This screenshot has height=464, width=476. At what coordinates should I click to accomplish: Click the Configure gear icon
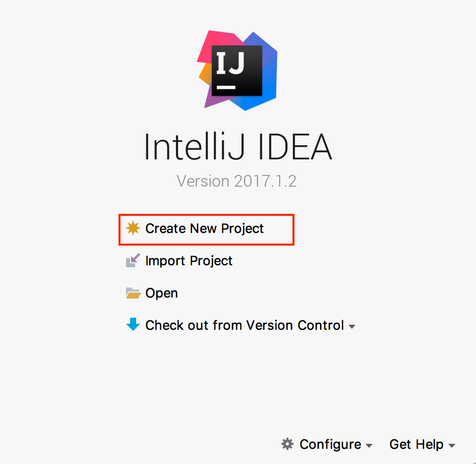pos(287,444)
